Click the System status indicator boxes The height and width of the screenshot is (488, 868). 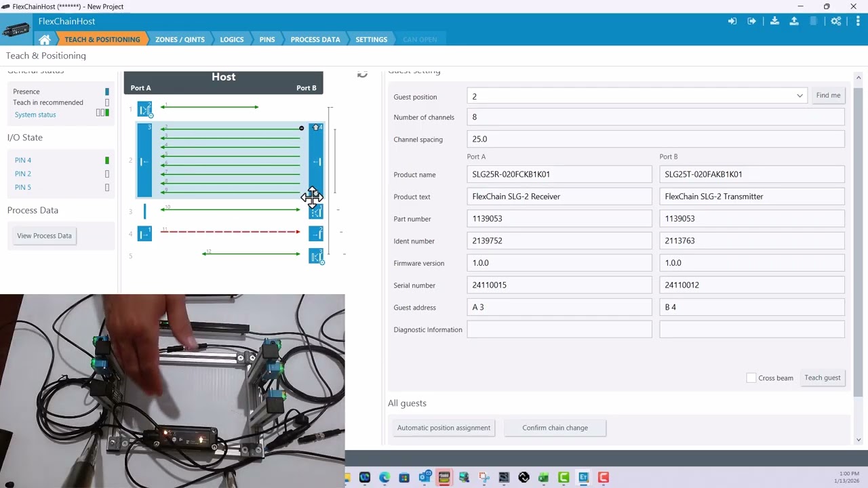(x=102, y=113)
